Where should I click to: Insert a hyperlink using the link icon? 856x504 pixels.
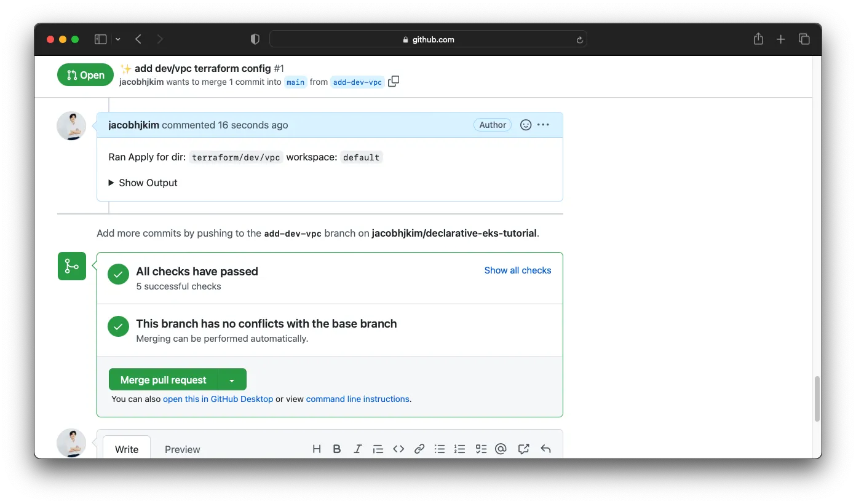419,449
